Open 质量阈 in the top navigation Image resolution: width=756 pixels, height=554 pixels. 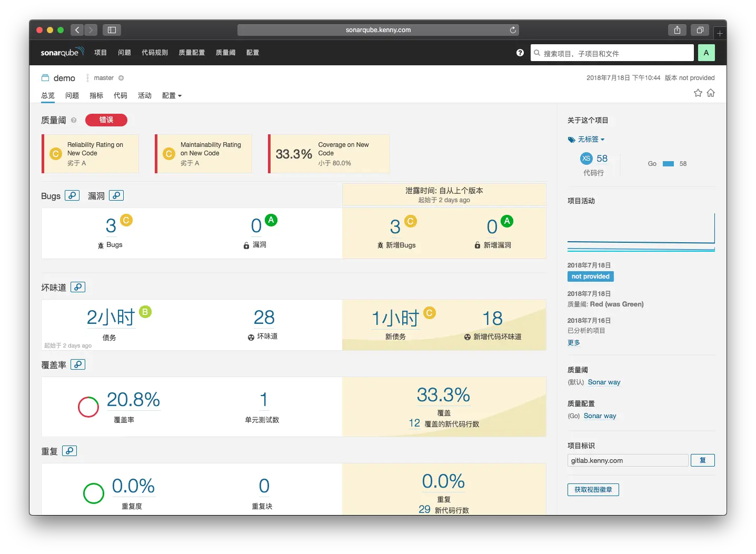tap(225, 53)
